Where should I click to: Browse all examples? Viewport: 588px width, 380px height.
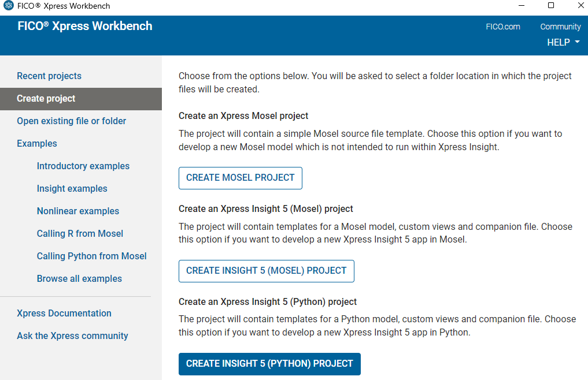coord(79,278)
